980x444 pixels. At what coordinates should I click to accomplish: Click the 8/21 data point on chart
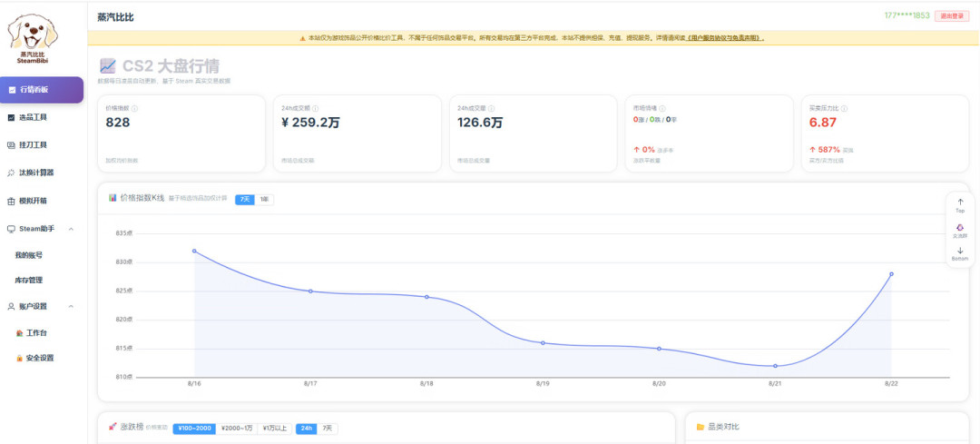(775, 366)
